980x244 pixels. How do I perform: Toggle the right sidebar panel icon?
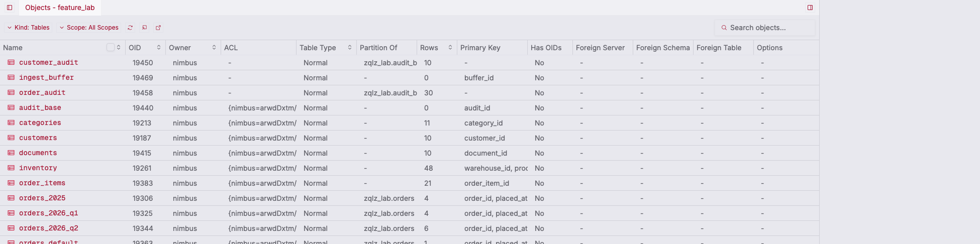(810, 8)
